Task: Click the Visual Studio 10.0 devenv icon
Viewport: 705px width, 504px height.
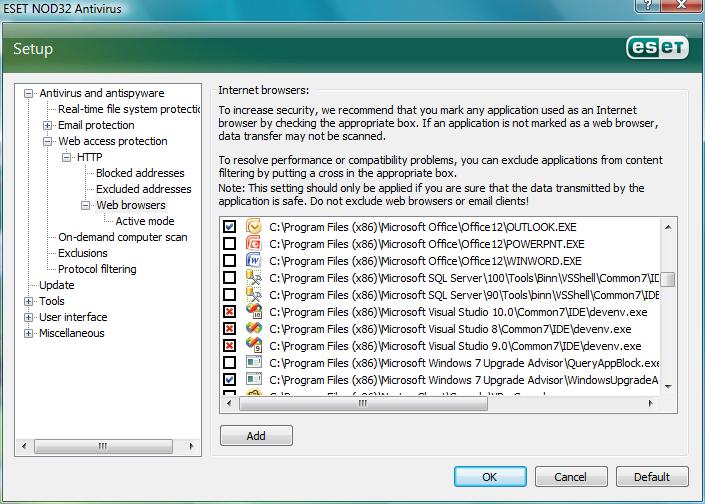Action: [x=254, y=311]
